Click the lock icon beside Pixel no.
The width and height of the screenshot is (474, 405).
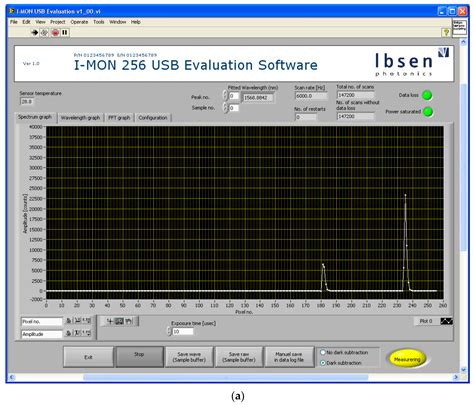point(68,321)
